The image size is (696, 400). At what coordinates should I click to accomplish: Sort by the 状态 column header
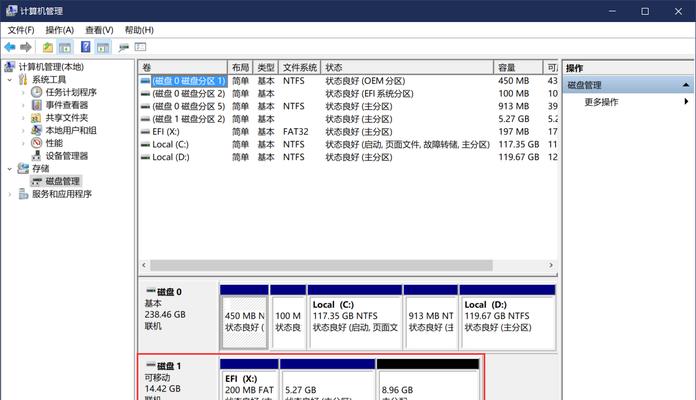tap(407, 67)
